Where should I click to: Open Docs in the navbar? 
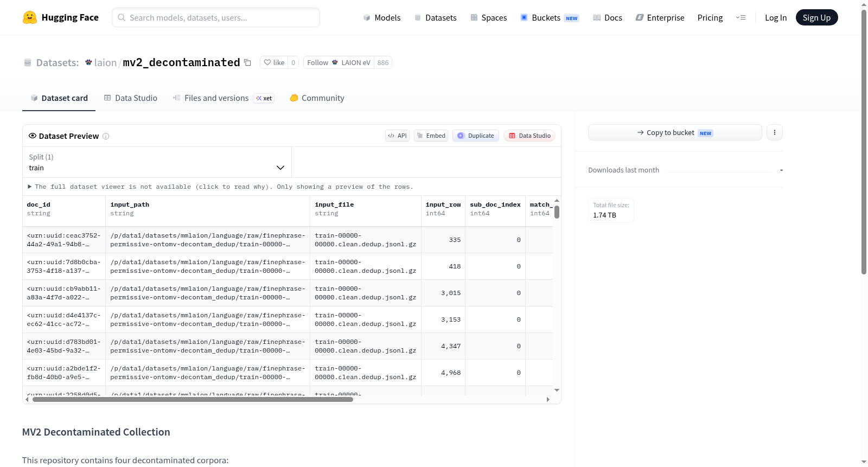(608, 17)
